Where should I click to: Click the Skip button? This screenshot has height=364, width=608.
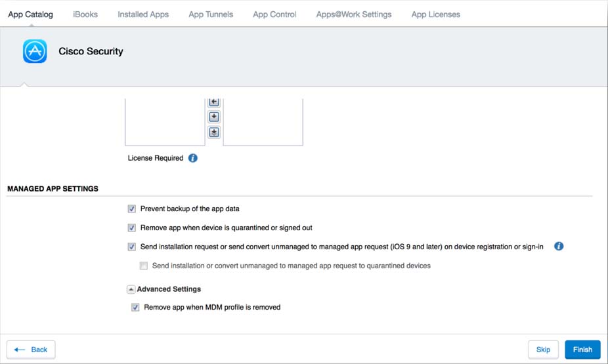pyautogui.click(x=543, y=350)
